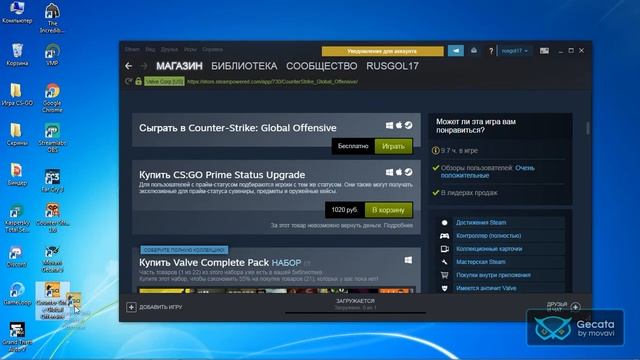Open the Справка menu
The image size is (640, 360).
tap(213, 49)
